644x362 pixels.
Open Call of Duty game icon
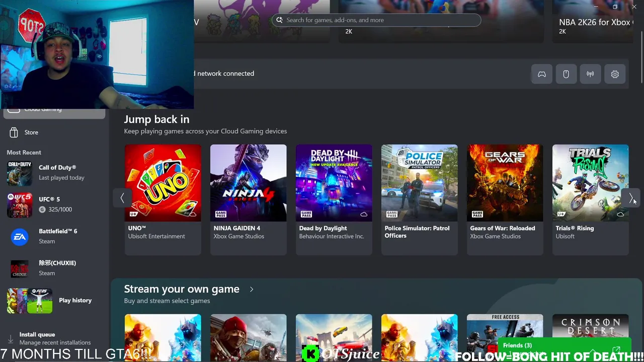coord(20,173)
